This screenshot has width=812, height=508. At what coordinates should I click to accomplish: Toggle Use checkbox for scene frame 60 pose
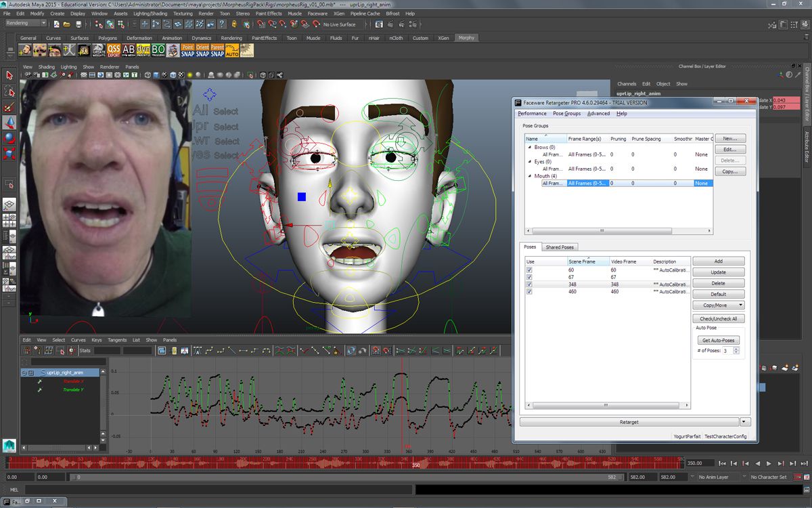529,270
